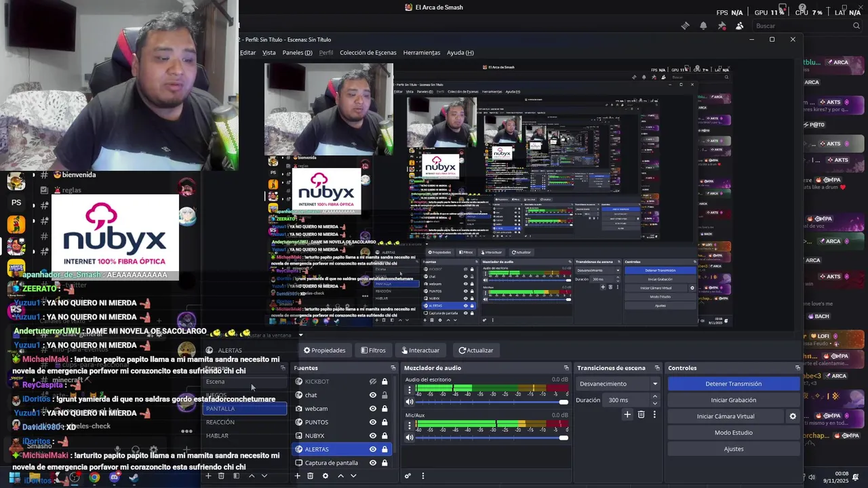The width and height of the screenshot is (868, 488).
Task: Open Ajustes in the Controles panel
Action: coord(733,449)
